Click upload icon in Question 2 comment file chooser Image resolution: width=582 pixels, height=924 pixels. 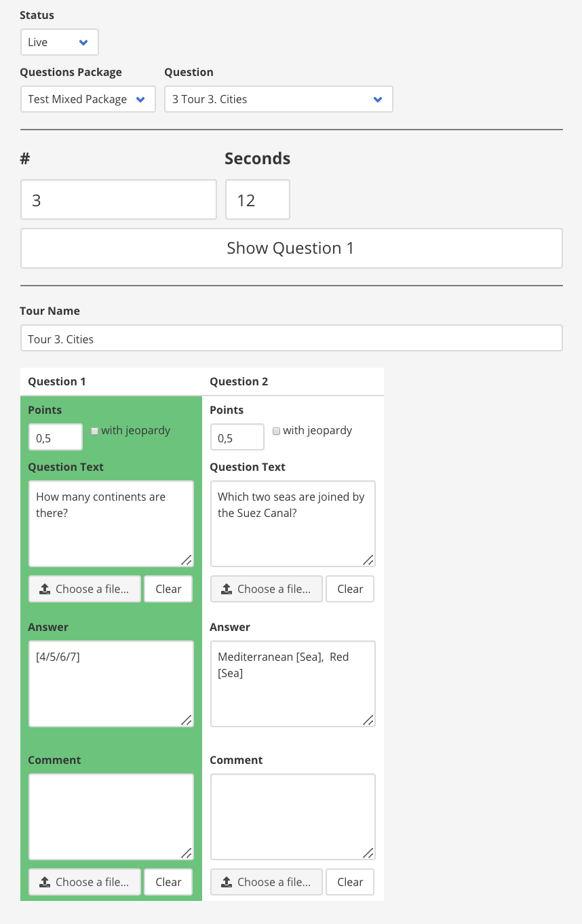(x=227, y=883)
